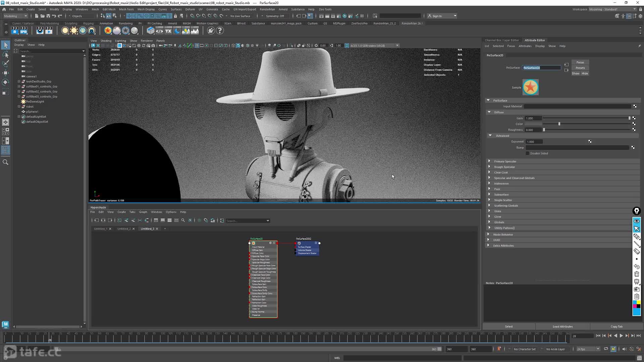644x362 pixels.
Task: Expand the Subsurface section
Action: tap(489, 194)
